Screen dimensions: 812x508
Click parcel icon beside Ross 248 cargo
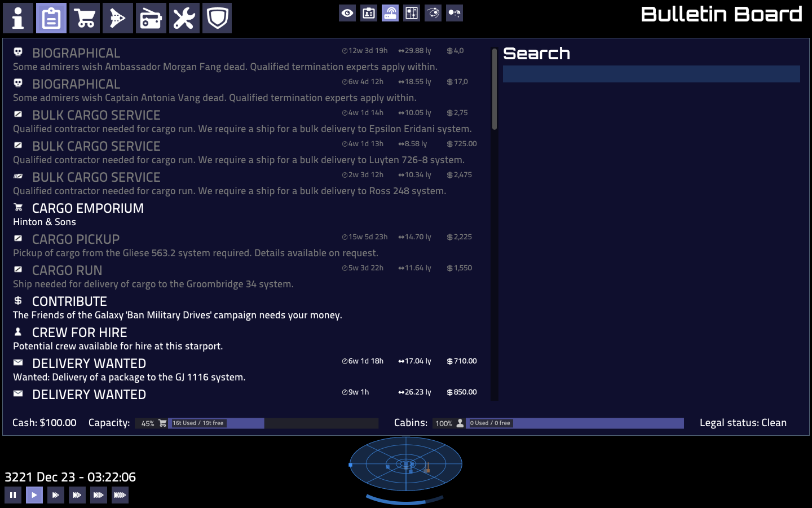[18, 176]
